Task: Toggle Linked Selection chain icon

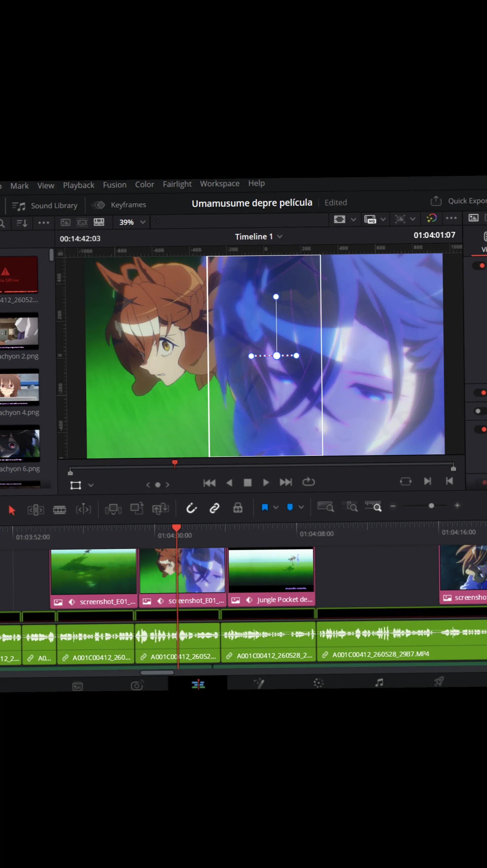Action: (215, 508)
